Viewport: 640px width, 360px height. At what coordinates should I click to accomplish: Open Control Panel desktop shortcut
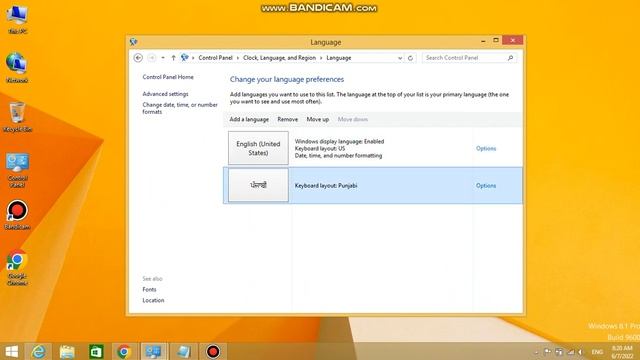pyautogui.click(x=17, y=170)
